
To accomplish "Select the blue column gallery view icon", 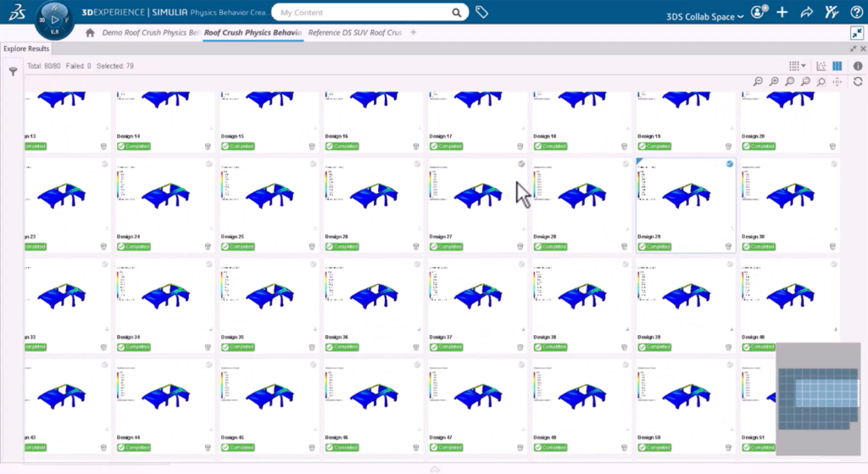I will point(837,66).
